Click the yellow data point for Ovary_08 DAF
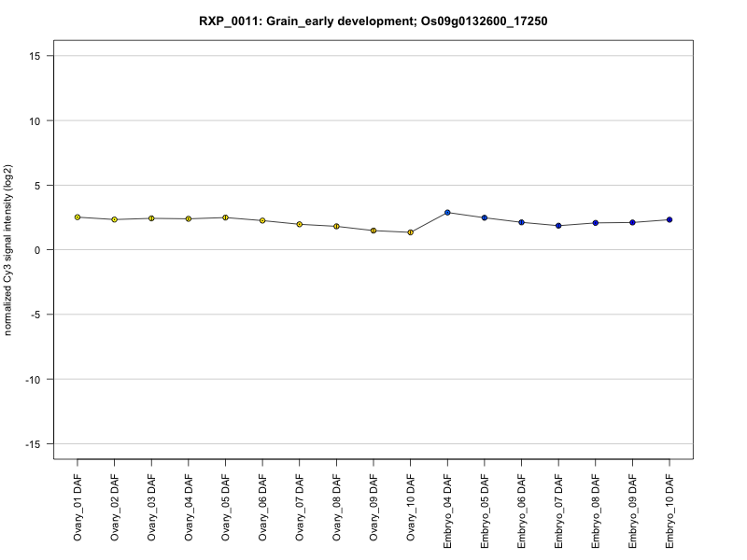This screenshot has width=747, height=560. (x=336, y=227)
